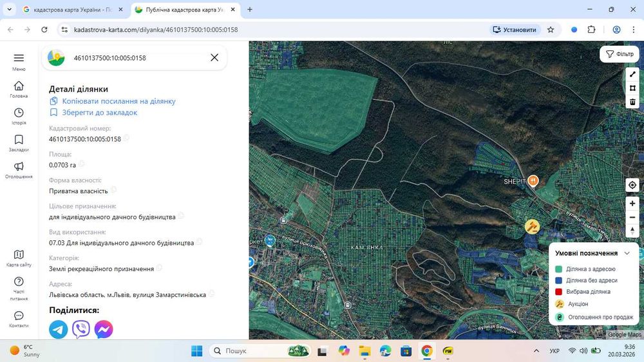Select the Публічна кадастрова карта tab
644x362 pixels.
pyautogui.click(x=185, y=10)
